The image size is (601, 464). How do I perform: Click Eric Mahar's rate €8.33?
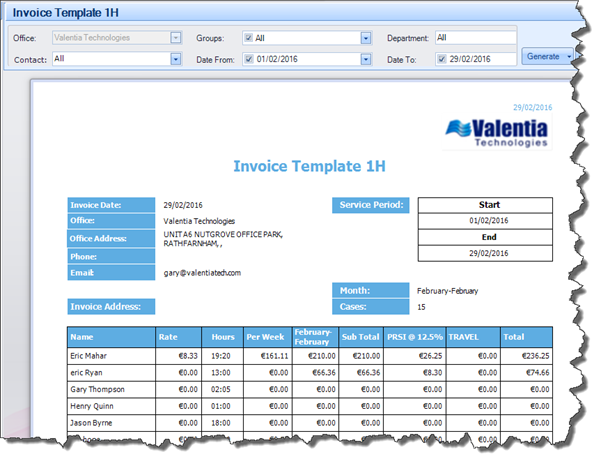188,356
